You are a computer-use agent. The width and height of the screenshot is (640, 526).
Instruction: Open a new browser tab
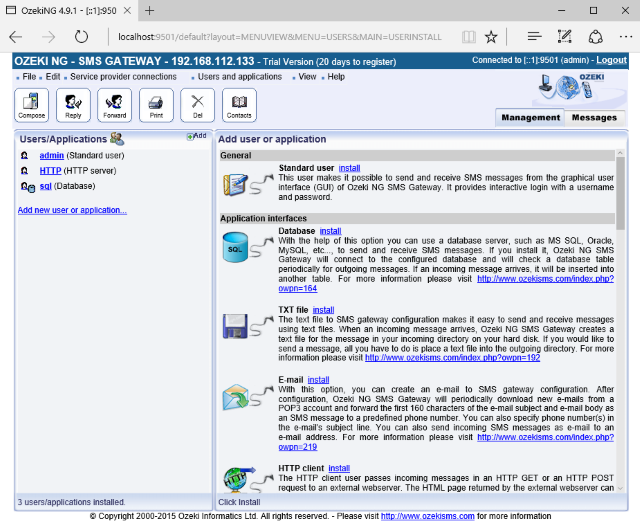point(149,11)
